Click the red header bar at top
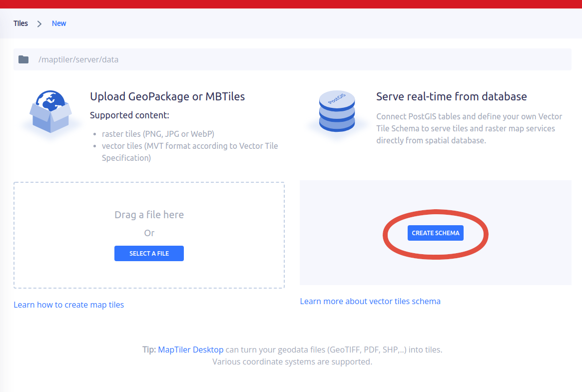The height and width of the screenshot is (392, 582). 291,4
